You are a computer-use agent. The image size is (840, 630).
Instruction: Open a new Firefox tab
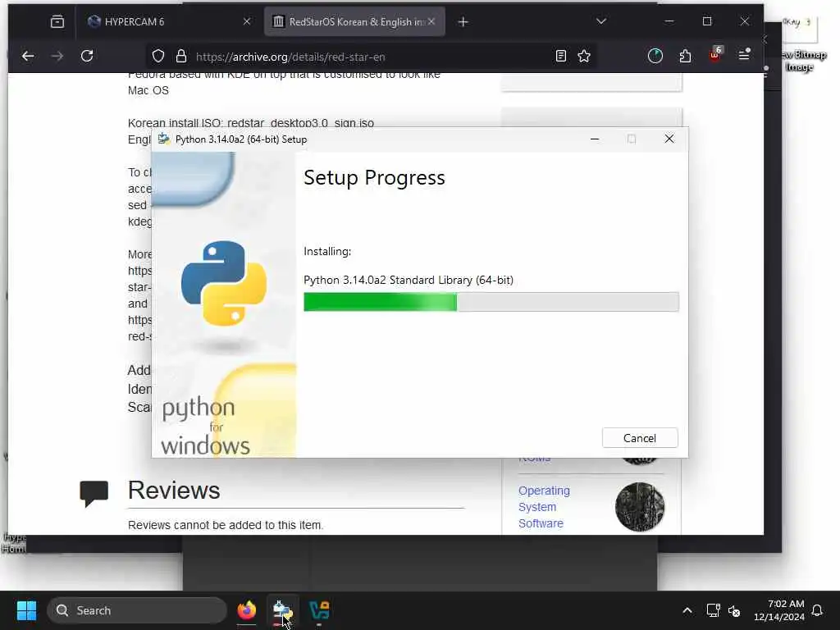[463, 22]
